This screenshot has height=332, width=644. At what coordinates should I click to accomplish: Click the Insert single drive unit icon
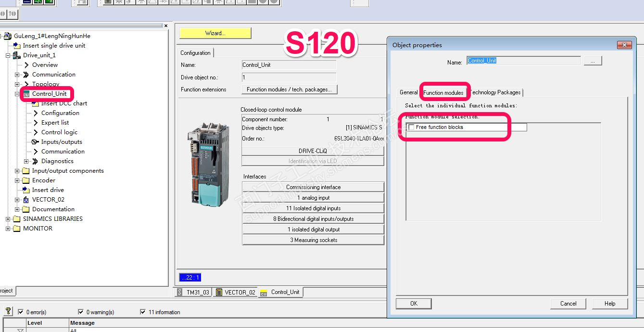(x=17, y=46)
